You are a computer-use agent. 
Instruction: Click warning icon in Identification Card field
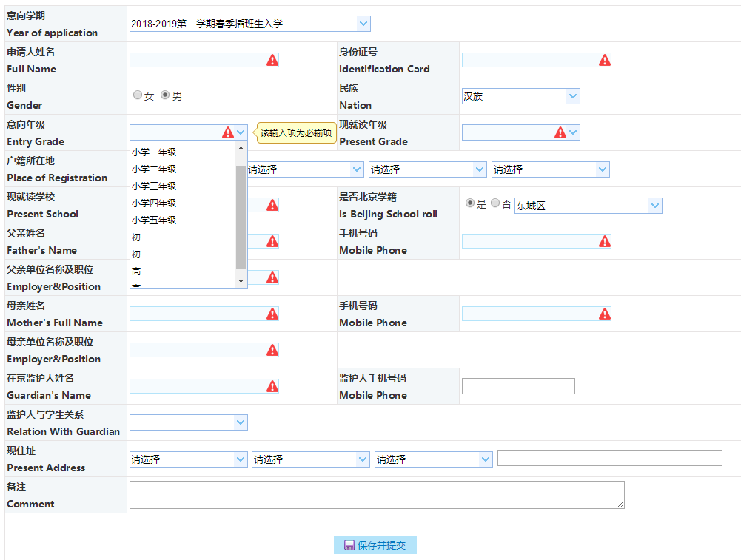(x=605, y=60)
